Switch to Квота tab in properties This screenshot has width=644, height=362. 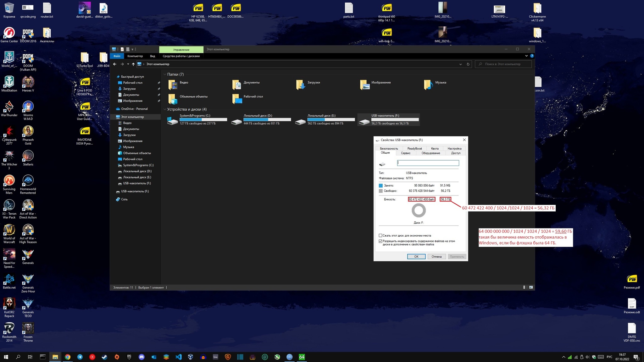[x=435, y=148]
